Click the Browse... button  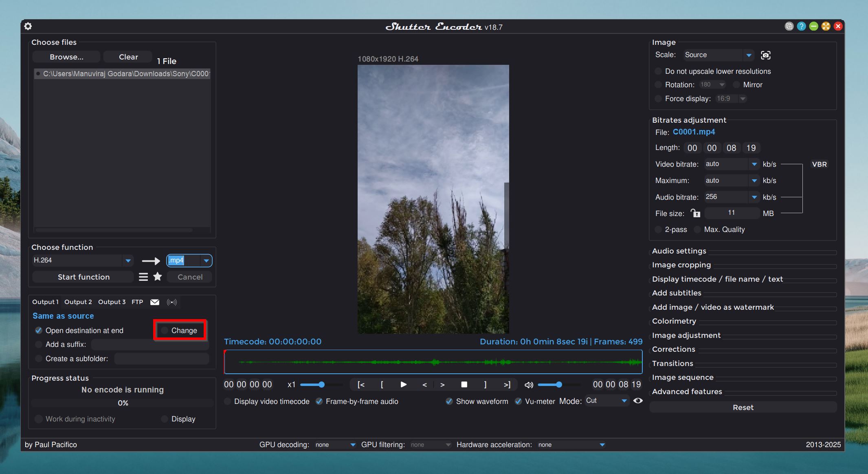66,57
